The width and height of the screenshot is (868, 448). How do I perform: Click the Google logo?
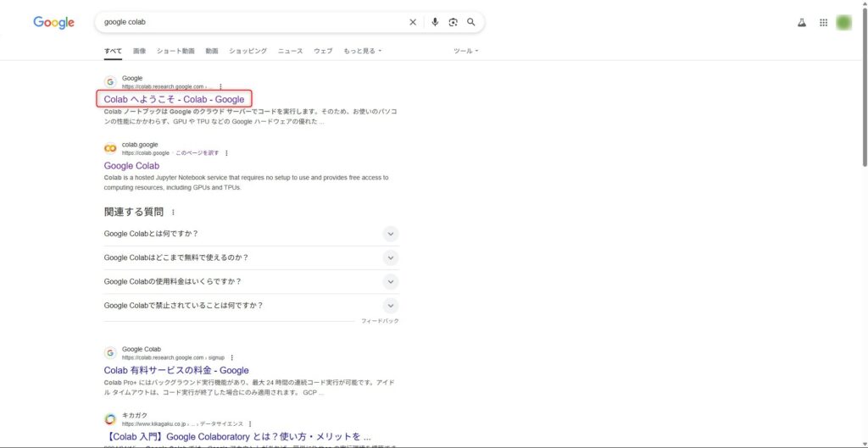[x=53, y=22]
